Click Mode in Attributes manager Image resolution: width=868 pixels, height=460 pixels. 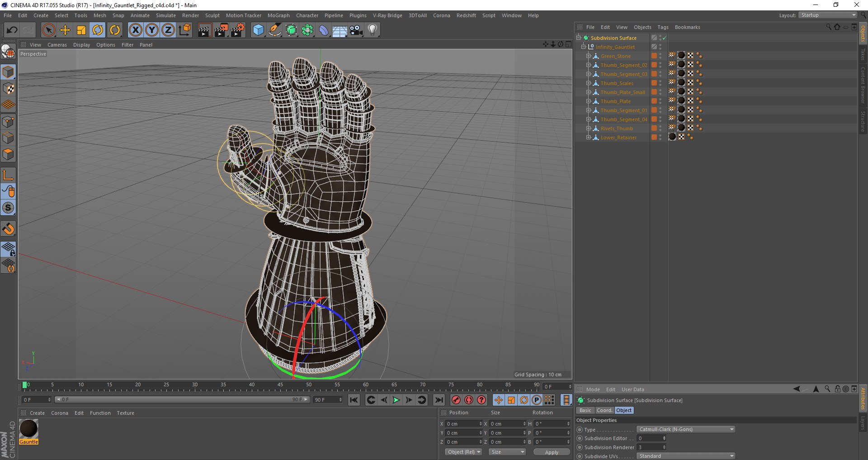(593, 389)
